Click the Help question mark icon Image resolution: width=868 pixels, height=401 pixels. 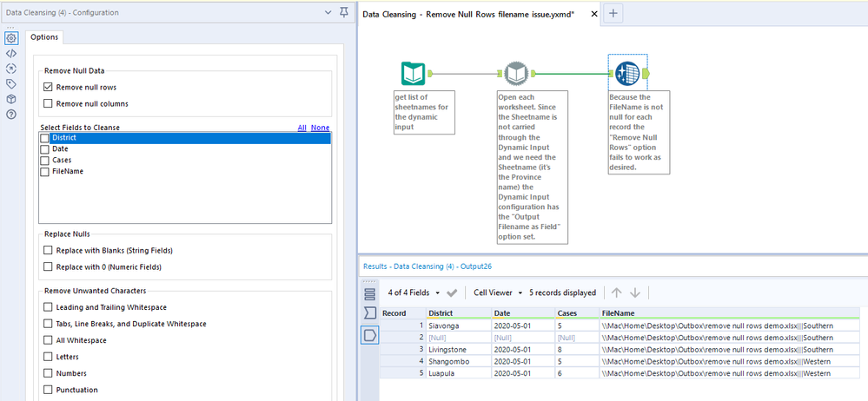11,115
